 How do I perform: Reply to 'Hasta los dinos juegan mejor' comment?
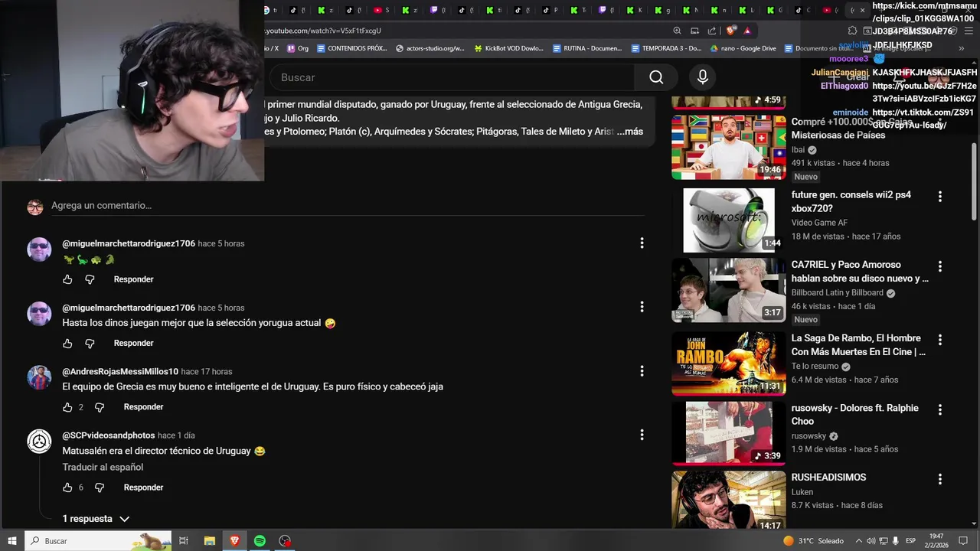pyautogui.click(x=134, y=344)
